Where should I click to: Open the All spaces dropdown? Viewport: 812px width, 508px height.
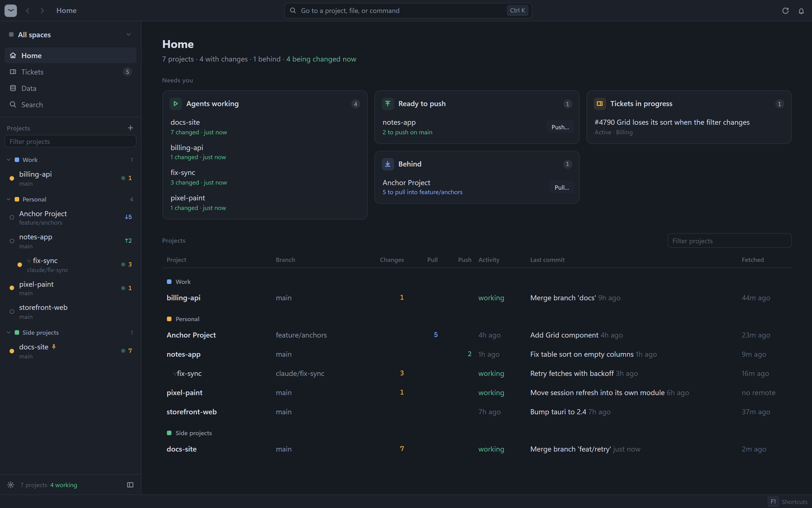pyautogui.click(x=70, y=35)
